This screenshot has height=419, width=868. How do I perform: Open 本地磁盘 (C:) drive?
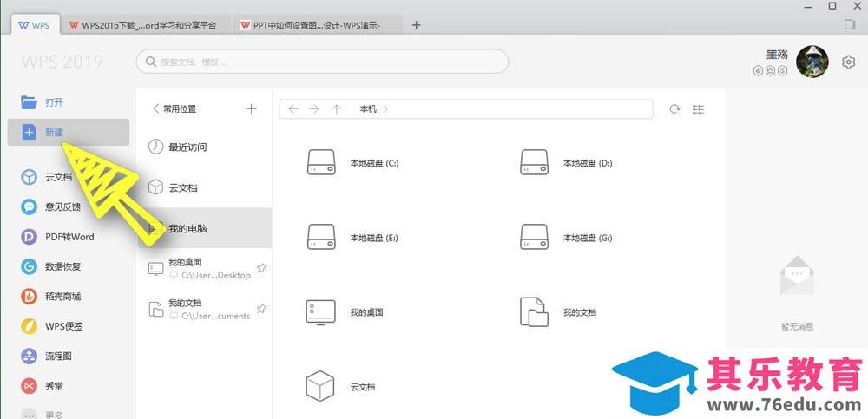point(352,163)
